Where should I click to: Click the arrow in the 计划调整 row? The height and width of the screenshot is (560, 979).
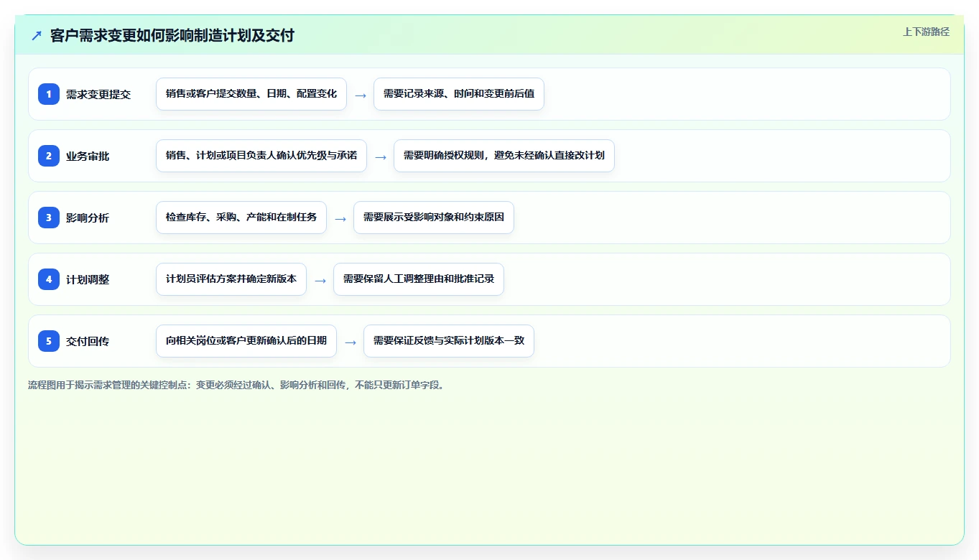[320, 280]
